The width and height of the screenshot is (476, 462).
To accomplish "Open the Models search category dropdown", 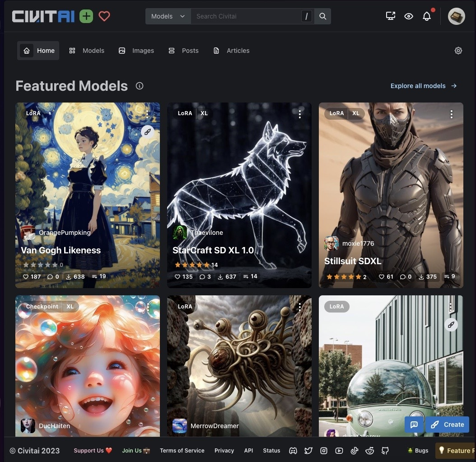I will coord(168,16).
